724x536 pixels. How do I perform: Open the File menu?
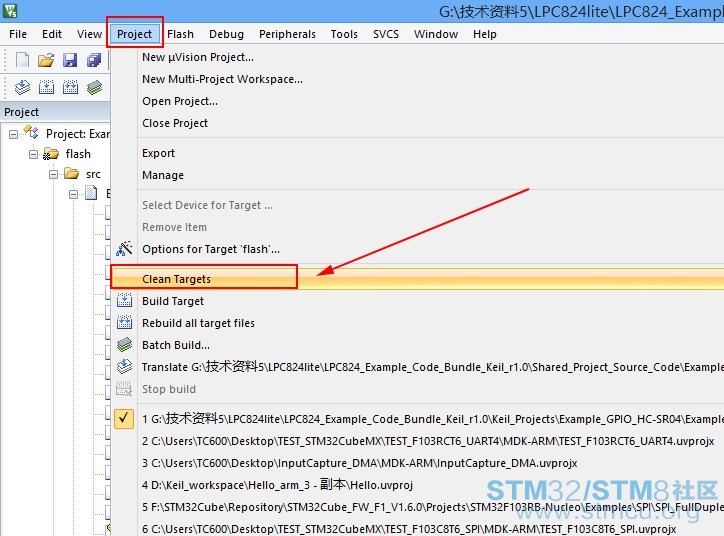point(18,34)
